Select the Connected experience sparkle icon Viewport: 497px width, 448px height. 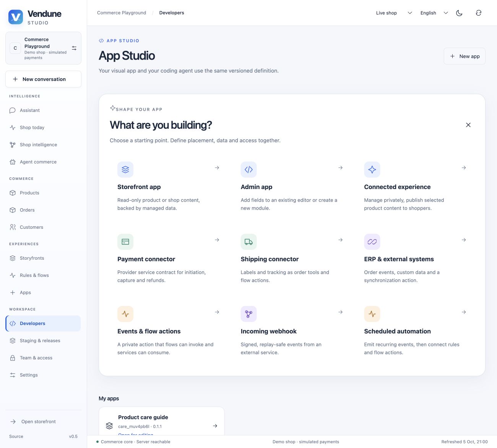pyautogui.click(x=372, y=170)
